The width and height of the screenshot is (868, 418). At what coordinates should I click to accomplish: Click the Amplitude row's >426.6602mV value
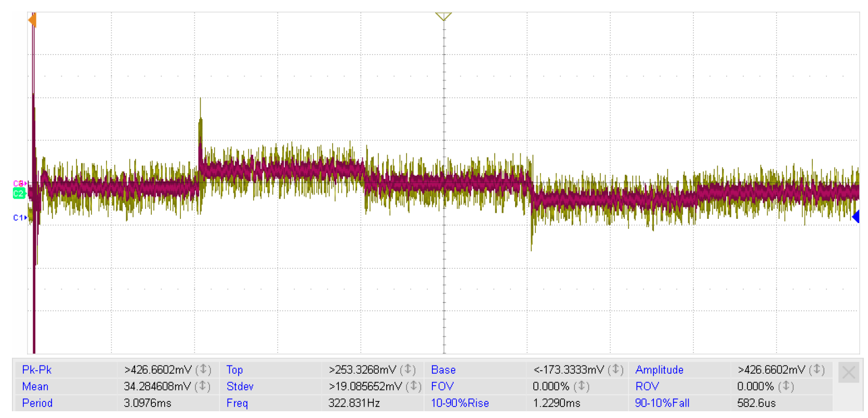click(771, 370)
